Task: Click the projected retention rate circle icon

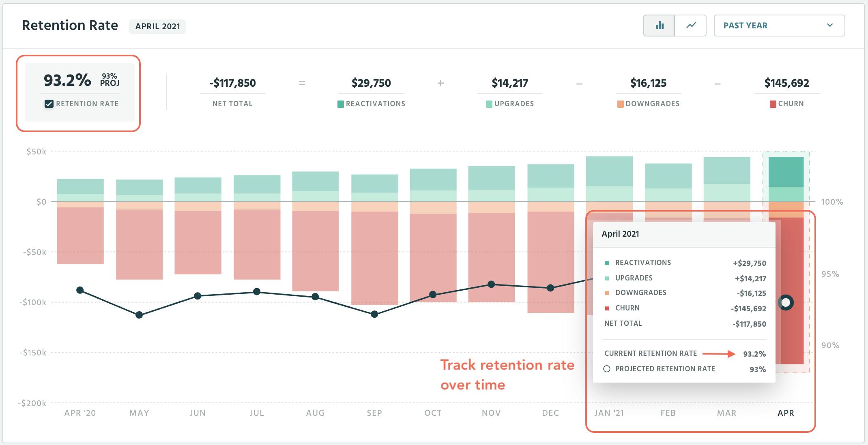Action: 606,369
